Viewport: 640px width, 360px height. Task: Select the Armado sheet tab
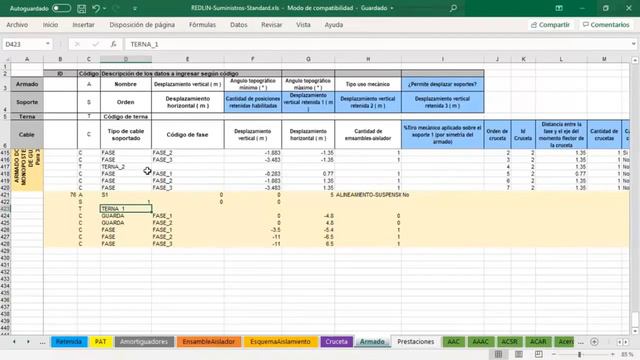pyautogui.click(x=372, y=342)
